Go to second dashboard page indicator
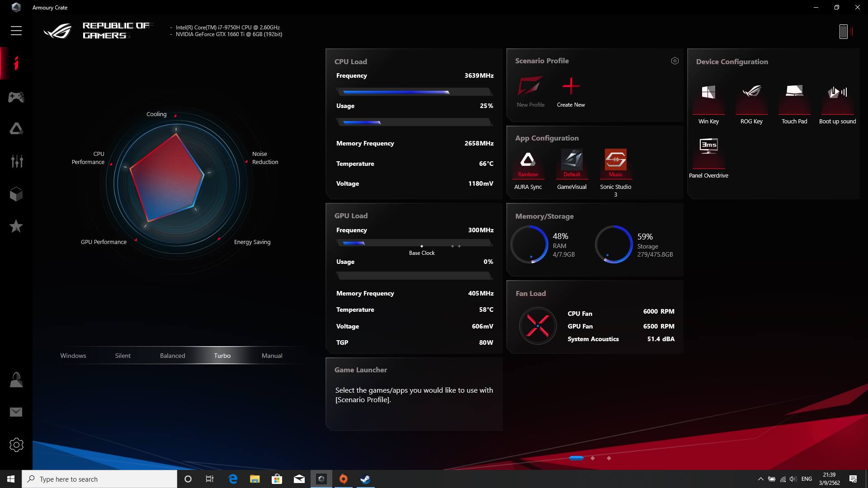The image size is (868, 488). coord(593,458)
